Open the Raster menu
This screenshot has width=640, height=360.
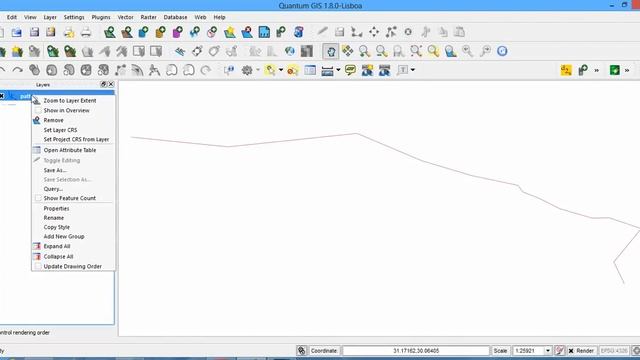pyautogui.click(x=148, y=17)
